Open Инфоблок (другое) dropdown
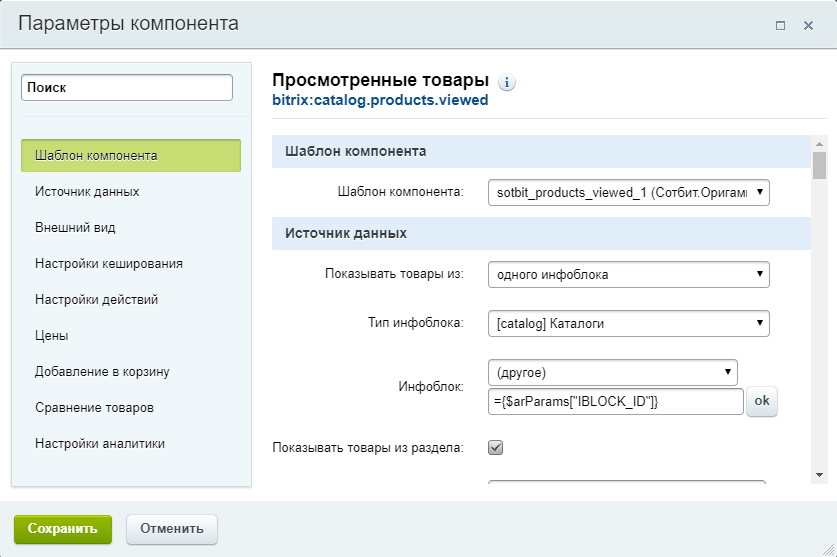The image size is (837, 557). (612, 372)
